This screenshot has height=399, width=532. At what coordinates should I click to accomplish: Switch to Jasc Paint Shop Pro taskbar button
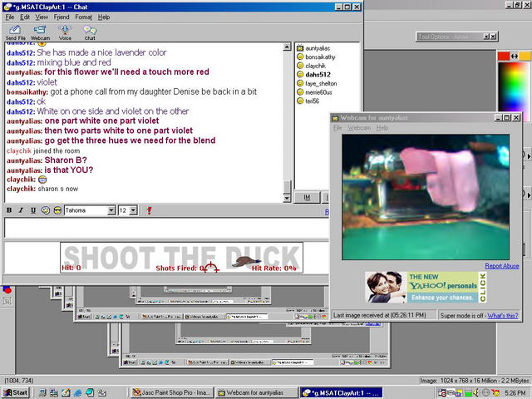[172, 392]
